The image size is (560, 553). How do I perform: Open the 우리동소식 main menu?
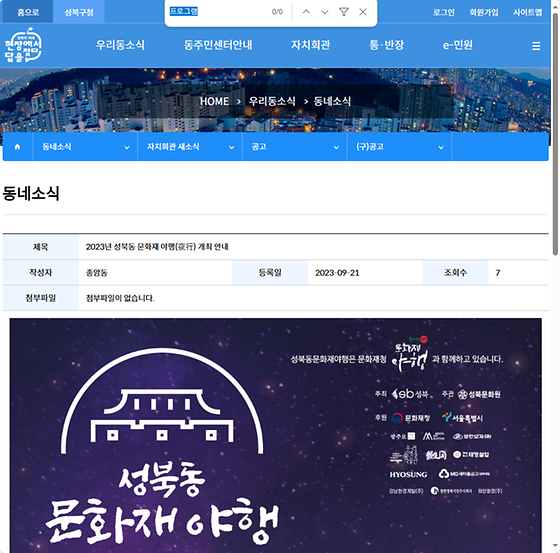coord(120,45)
